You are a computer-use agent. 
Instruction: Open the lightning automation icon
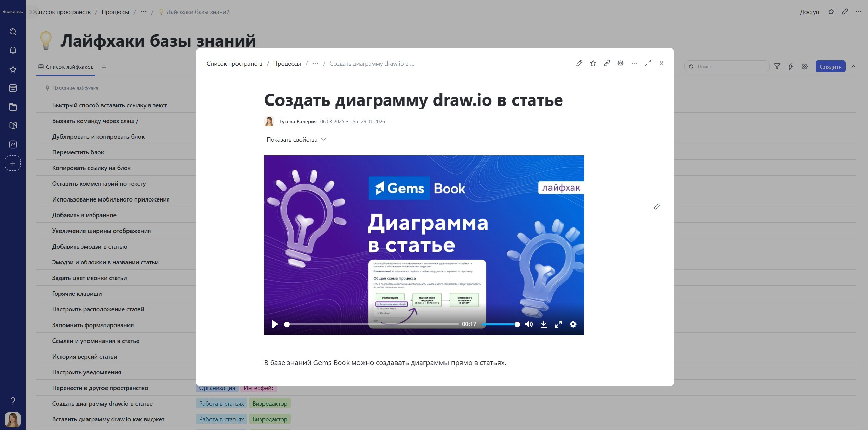791,67
